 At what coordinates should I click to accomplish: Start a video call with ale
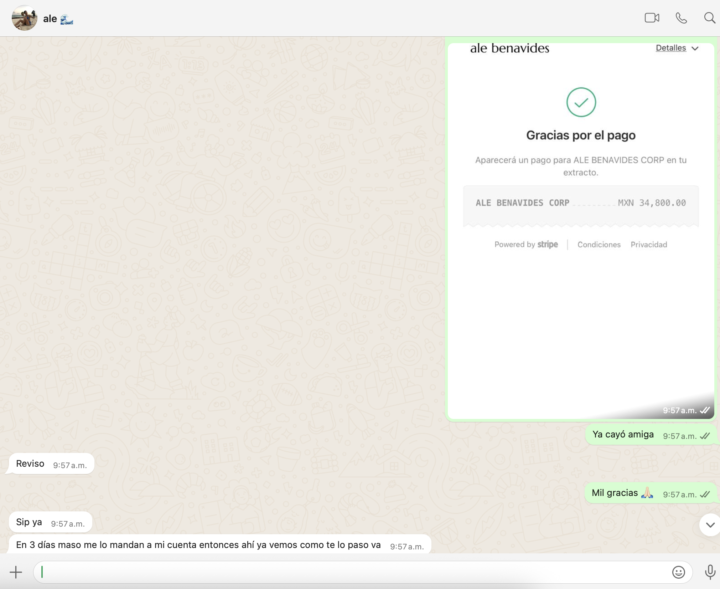click(x=652, y=18)
